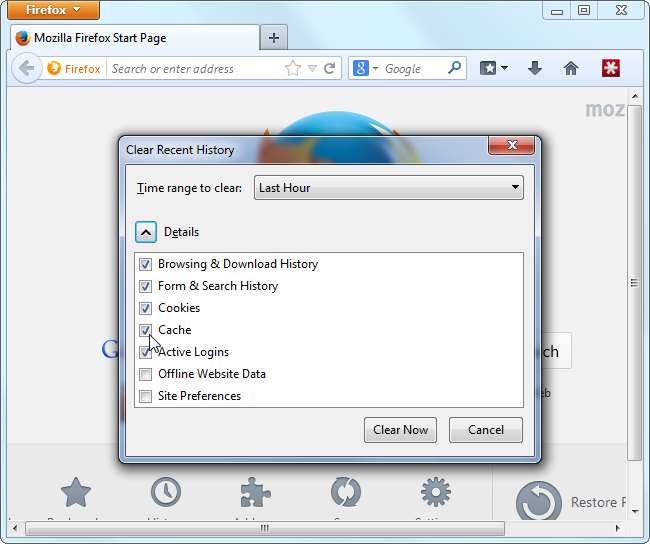The image size is (650, 544).
Task: Go to Home page icon
Action: [571, 68]
